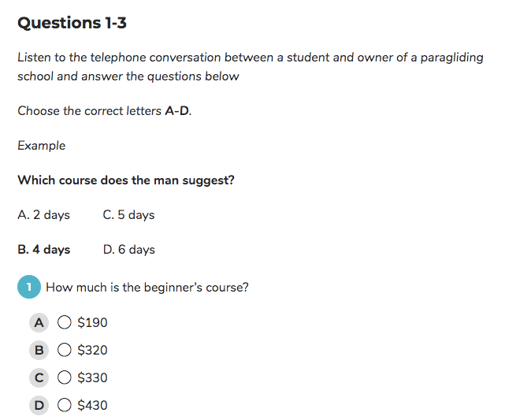Click the question number 1 circle
Image resolution: width=505 pixels, height=420 pixels.
(29, 287)
